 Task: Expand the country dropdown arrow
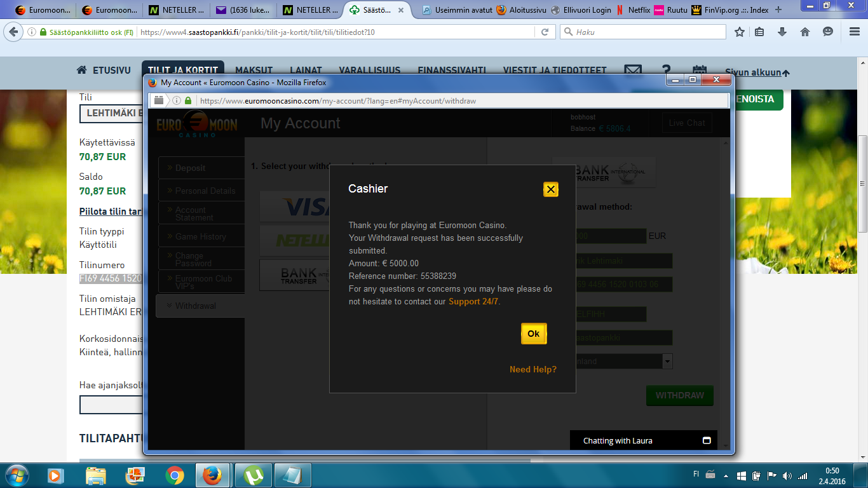pyautogui.click(x=667, y=361)
